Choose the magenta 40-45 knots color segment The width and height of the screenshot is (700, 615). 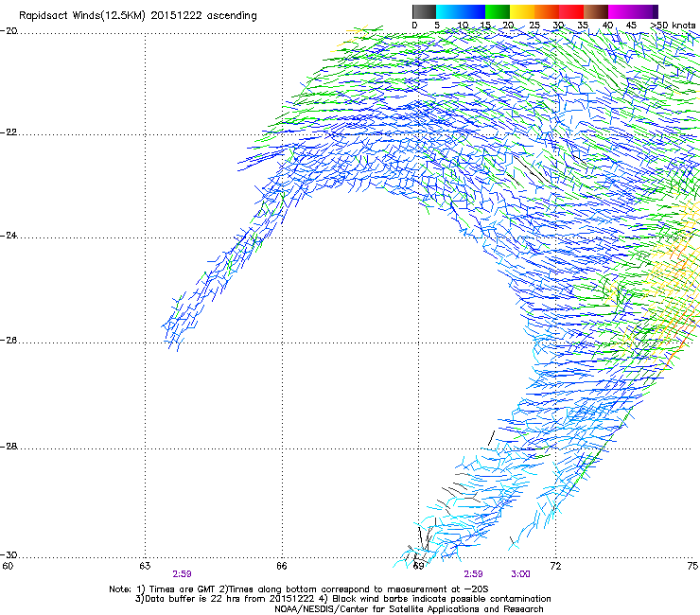pyautogui.click(x=621, y=11)
